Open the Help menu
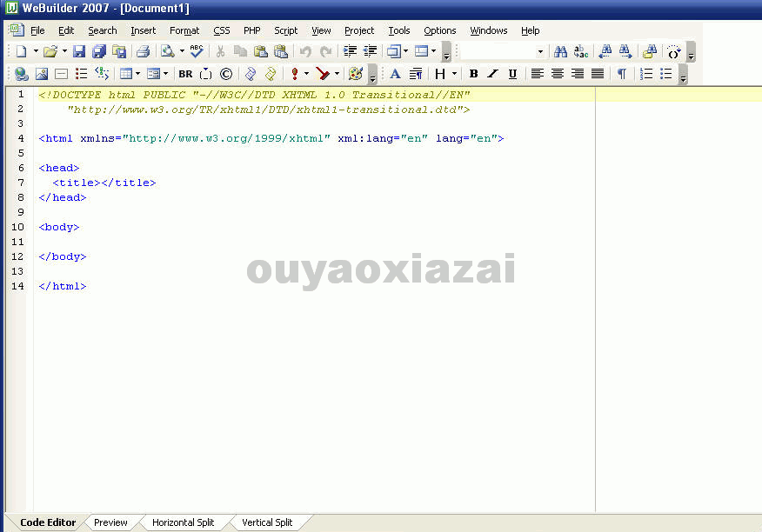 [531, 30]
